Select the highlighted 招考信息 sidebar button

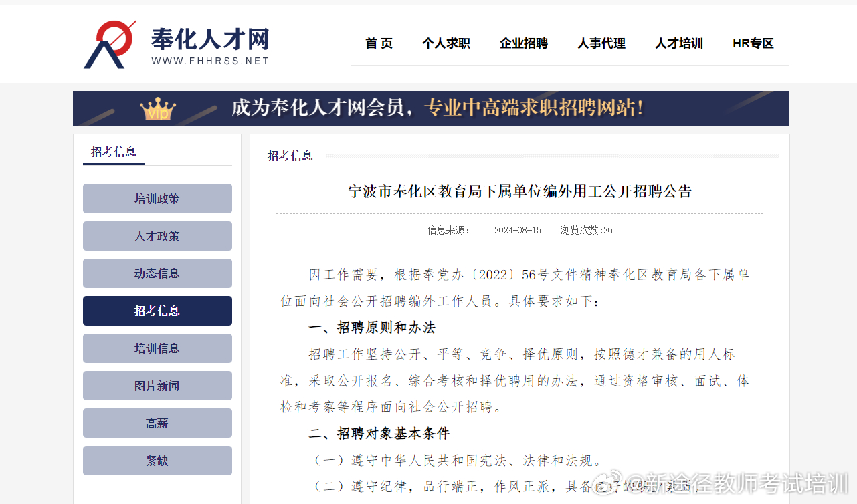[x=157, y=311]
